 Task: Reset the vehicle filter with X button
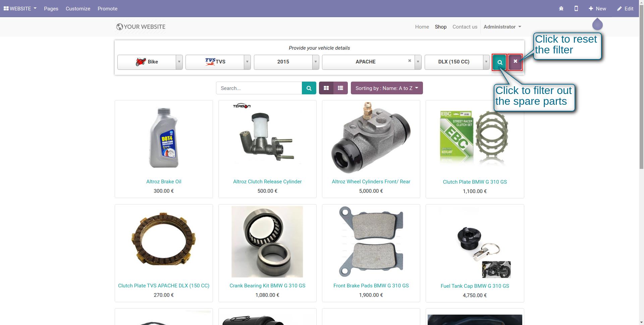(x=515, y=62)
